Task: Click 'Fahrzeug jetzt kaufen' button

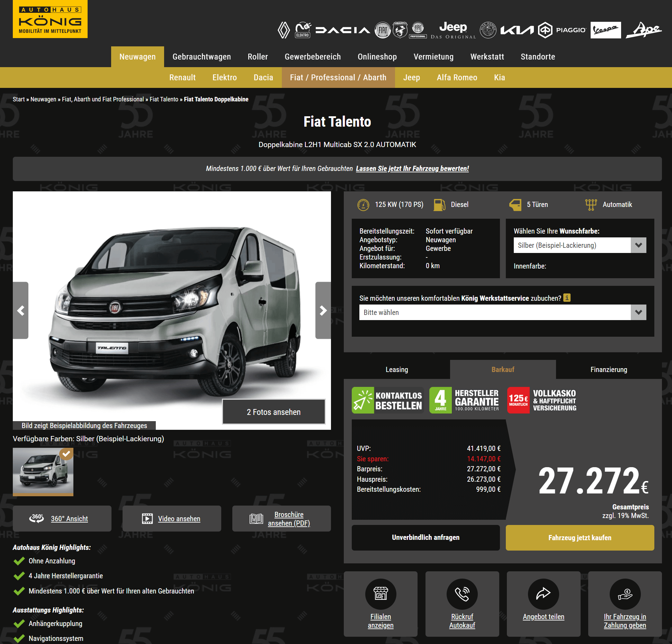Action: click(580, 537)
